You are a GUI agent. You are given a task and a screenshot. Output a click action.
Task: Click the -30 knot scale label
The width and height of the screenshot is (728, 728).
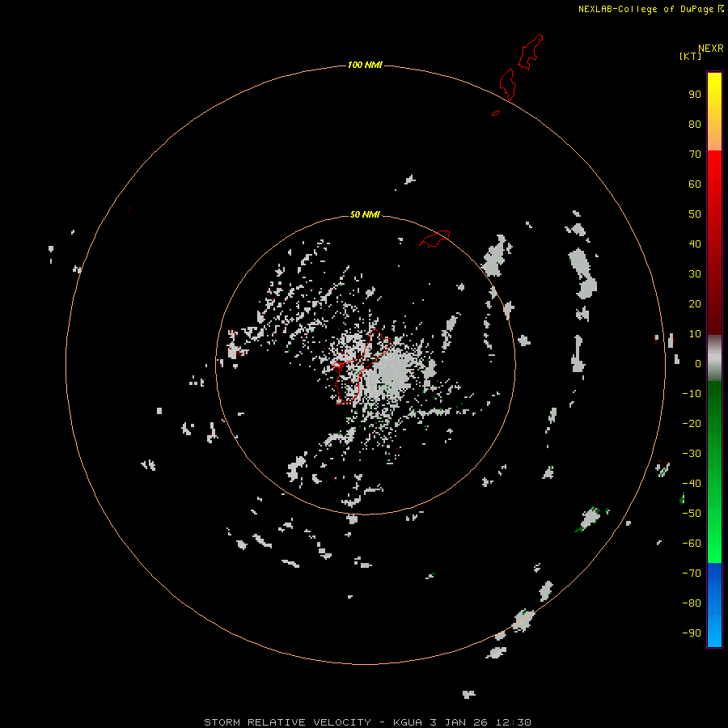pos(692,454)
